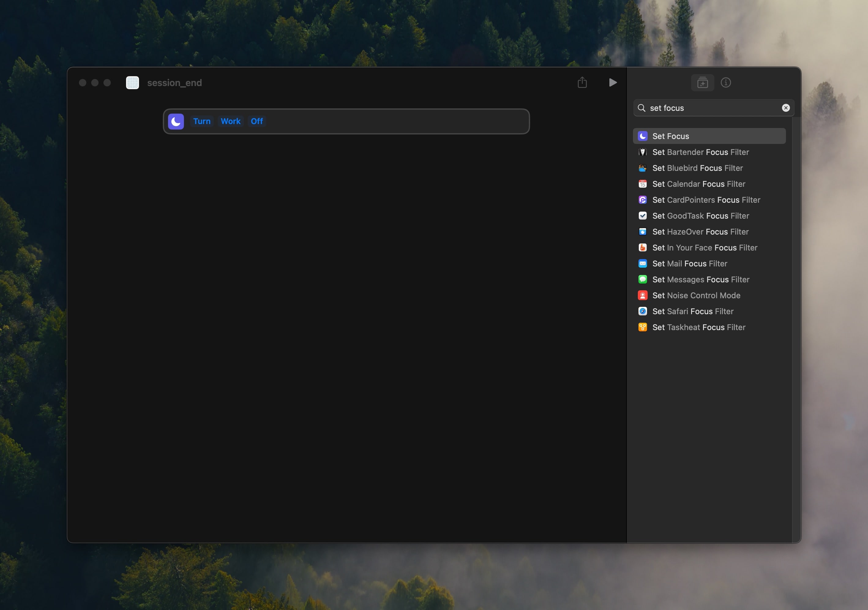The height and width of the screenshot is (610, 868).
Task: Choose Set In Your Face Focus Filter
Action: [704, 248]
